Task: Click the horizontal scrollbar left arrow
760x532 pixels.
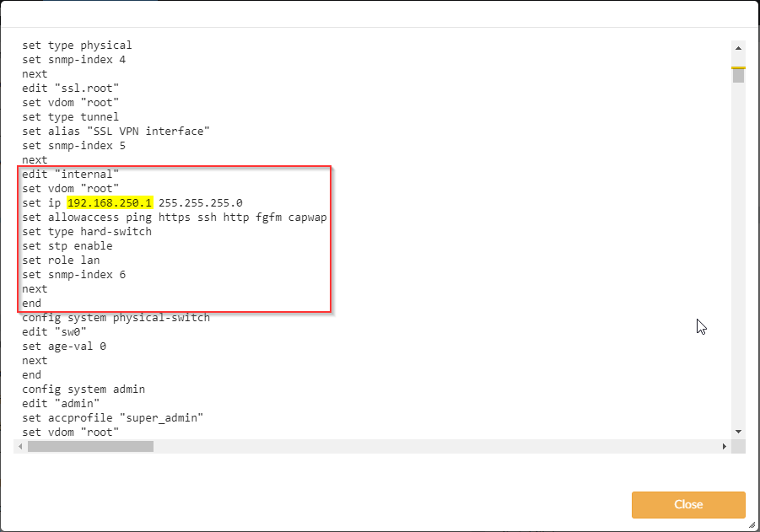Action: pyautogui.click(x=20, y=446)
